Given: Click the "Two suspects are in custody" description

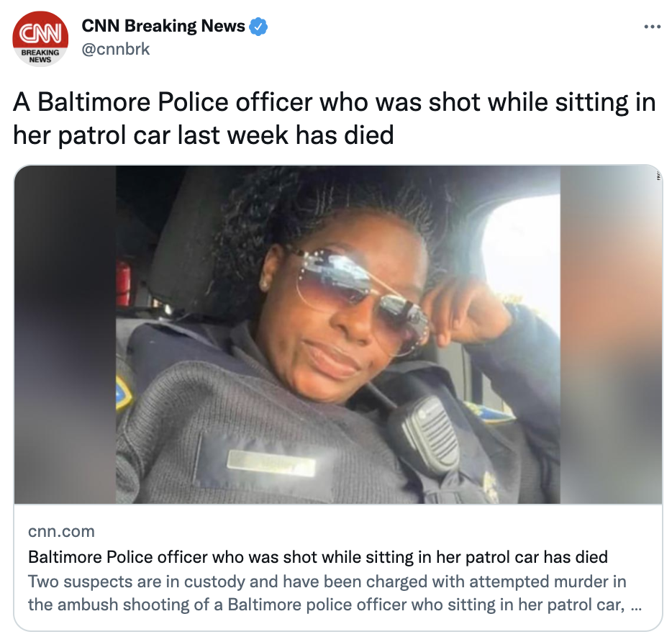Looking at the screenshot, I should click(x=335, y=593).
